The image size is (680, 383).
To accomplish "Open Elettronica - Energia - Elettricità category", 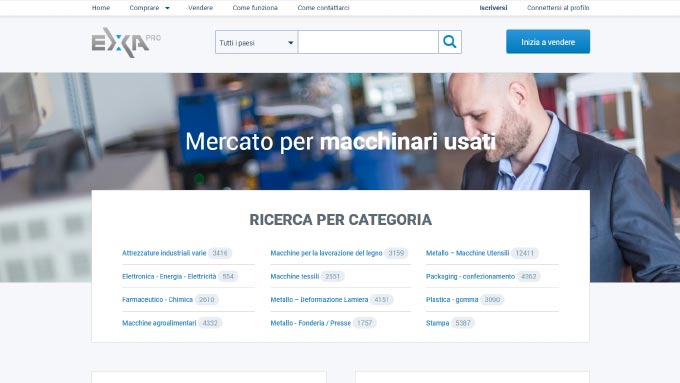I will click(169, 276).
